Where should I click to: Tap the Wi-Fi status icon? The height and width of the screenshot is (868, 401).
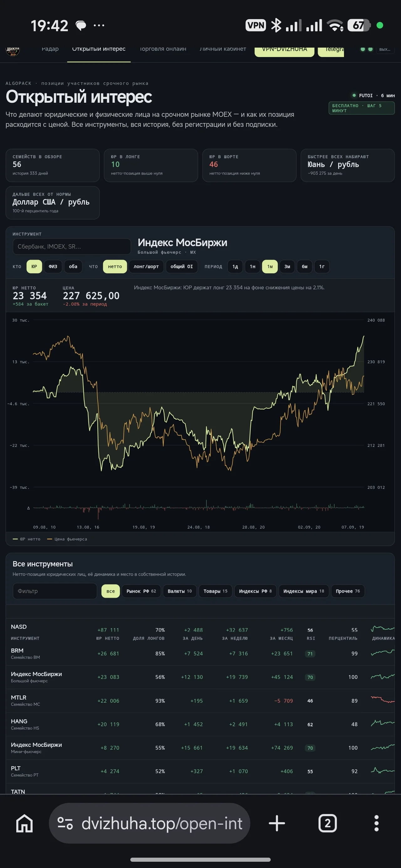click(x=336, y=25)
